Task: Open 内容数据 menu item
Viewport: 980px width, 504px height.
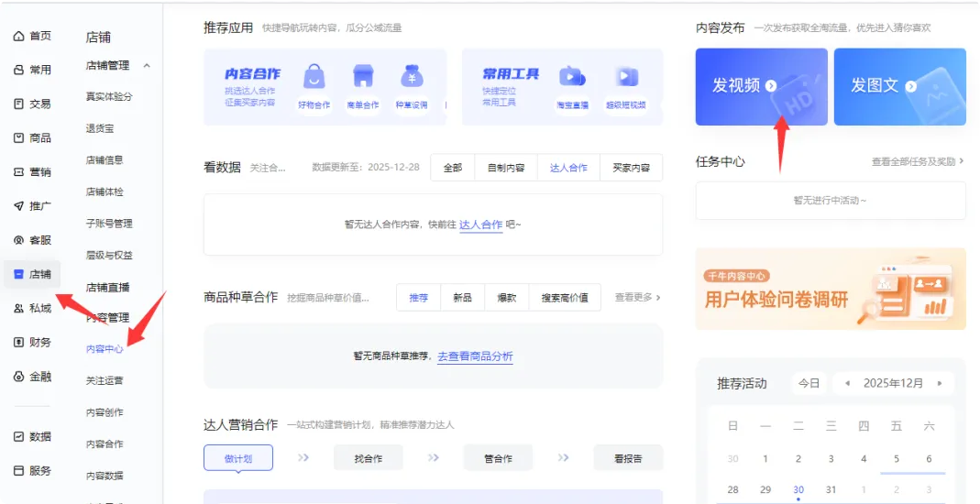Action: pos(105,476)
